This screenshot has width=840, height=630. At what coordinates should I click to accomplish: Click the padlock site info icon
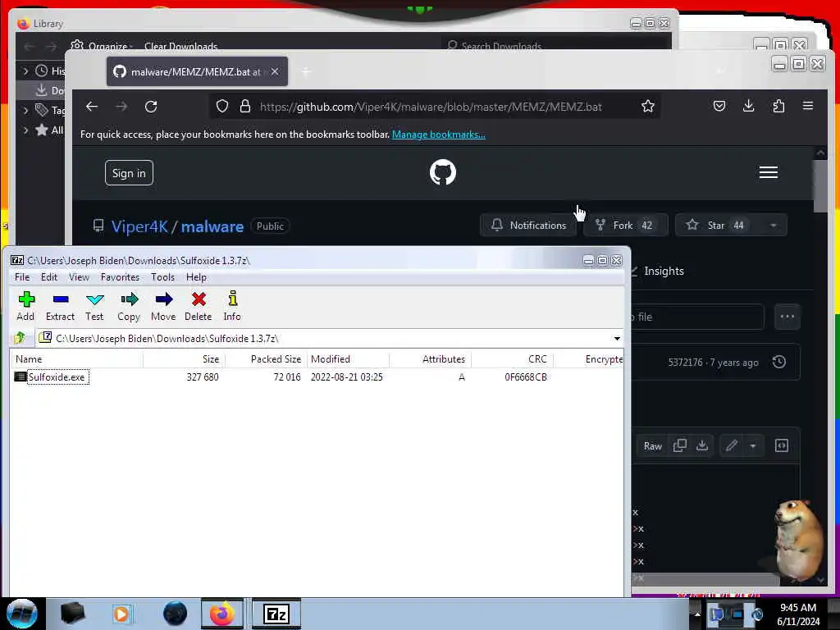(244, 106)
